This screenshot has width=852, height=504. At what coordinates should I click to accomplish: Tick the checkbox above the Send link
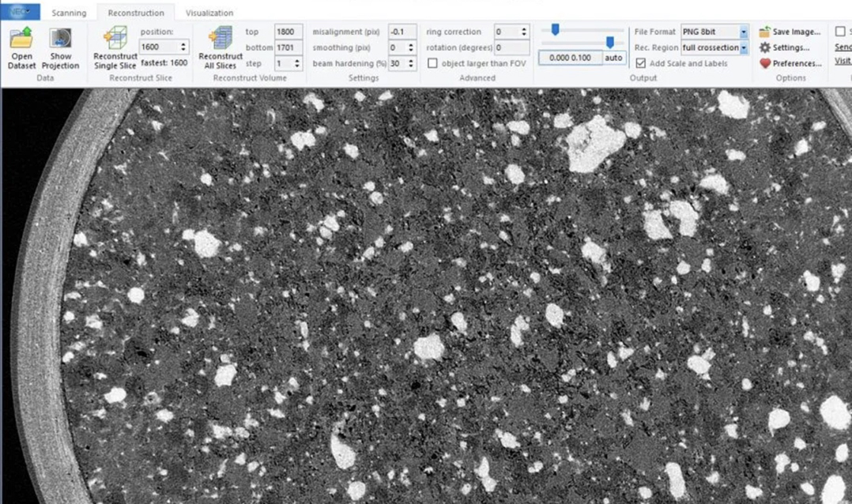point(840,32)
